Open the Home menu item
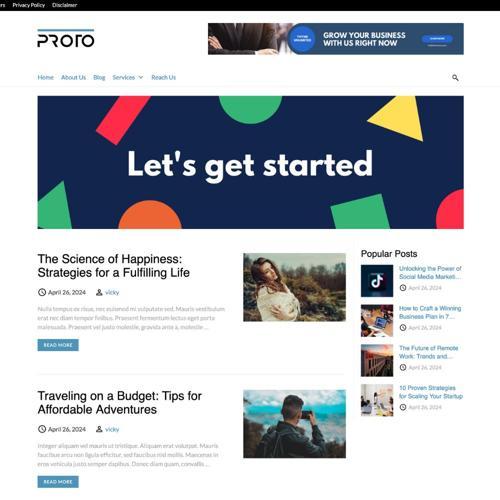 coord(45,77)
